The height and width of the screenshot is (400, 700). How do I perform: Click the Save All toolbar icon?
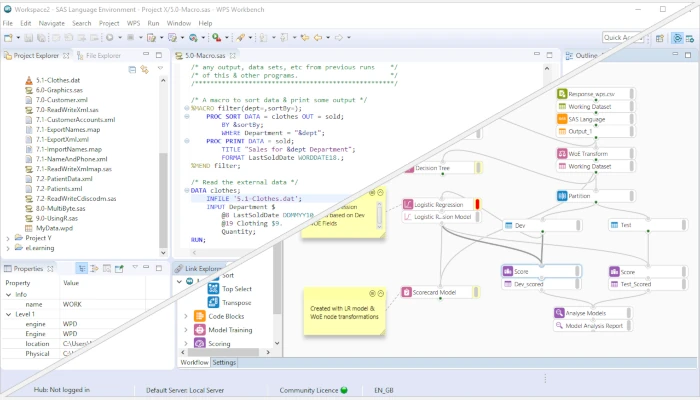41,38
